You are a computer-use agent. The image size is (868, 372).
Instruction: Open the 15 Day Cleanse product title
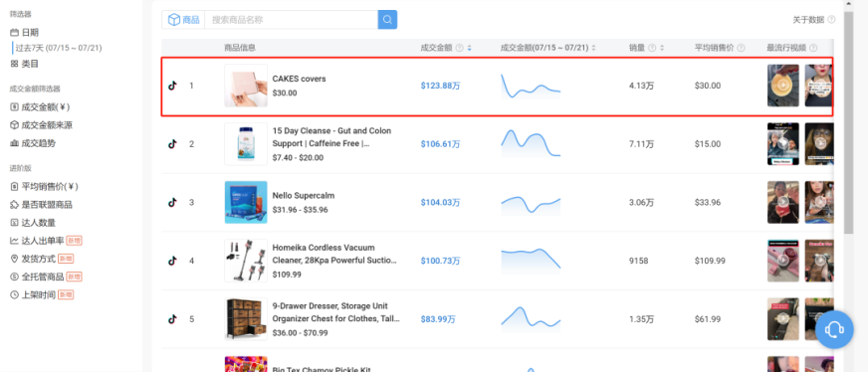[x=331, y=137]
